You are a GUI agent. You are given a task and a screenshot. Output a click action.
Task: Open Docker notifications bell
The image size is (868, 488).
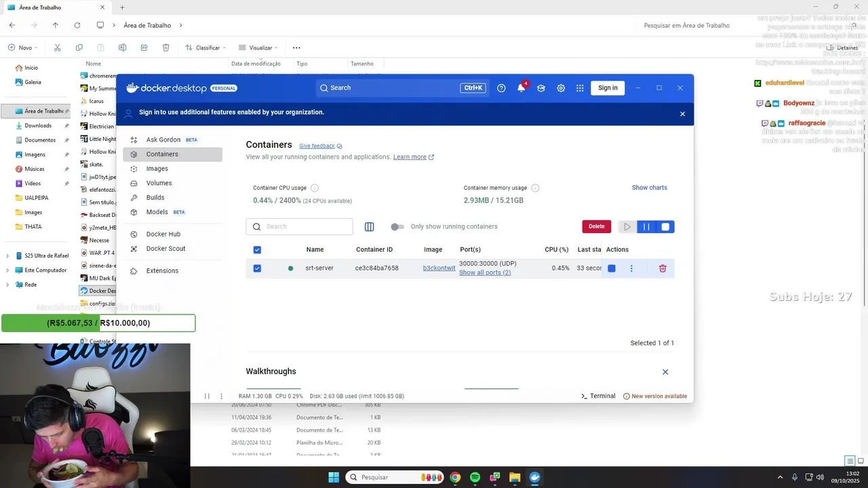(x=521, y=88)
